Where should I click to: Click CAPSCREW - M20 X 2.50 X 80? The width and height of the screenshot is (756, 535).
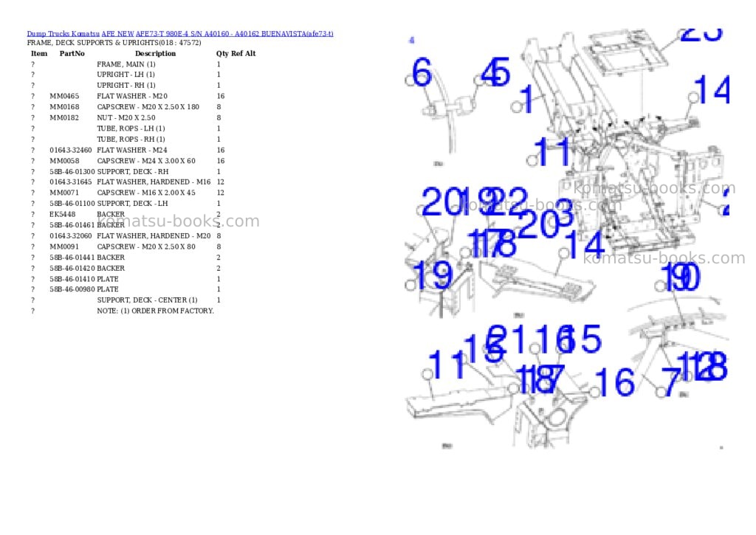[x=146, y=246]
